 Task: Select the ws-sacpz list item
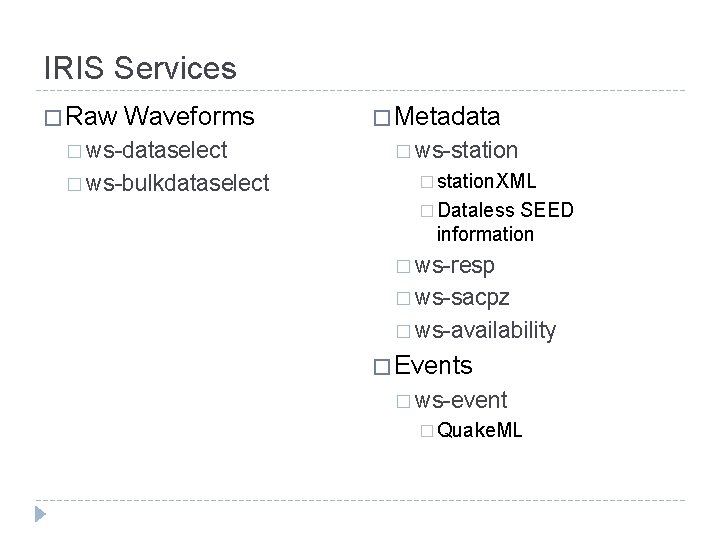pyautogui.click(x=463, y=298)
